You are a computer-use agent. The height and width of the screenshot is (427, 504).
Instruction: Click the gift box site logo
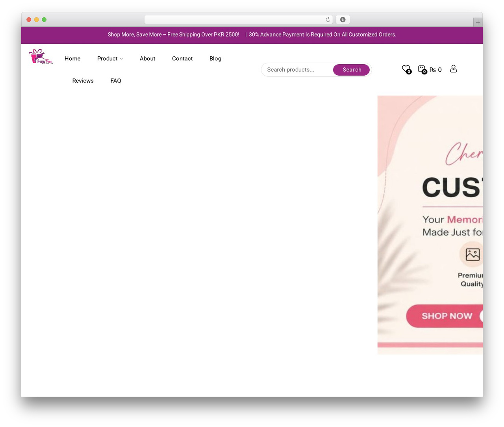[41, 56]
